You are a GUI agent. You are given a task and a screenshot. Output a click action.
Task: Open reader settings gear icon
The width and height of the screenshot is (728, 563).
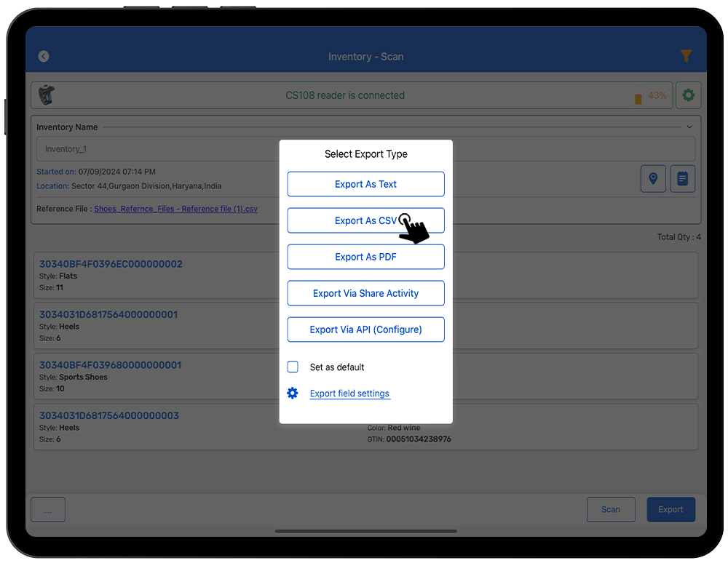(x=688, y=95)
